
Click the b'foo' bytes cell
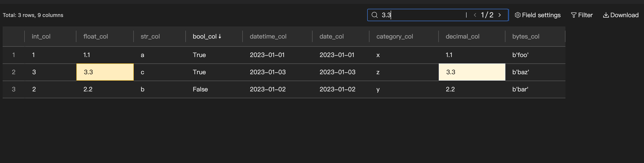click(520, 55)
